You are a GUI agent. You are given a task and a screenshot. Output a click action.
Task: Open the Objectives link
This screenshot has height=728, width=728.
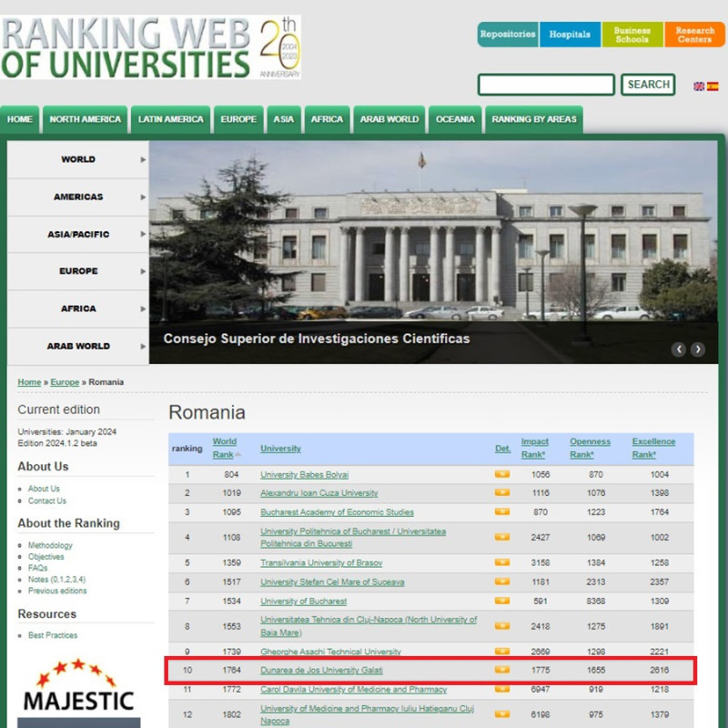pyautogui.click(x=46, y=557)
